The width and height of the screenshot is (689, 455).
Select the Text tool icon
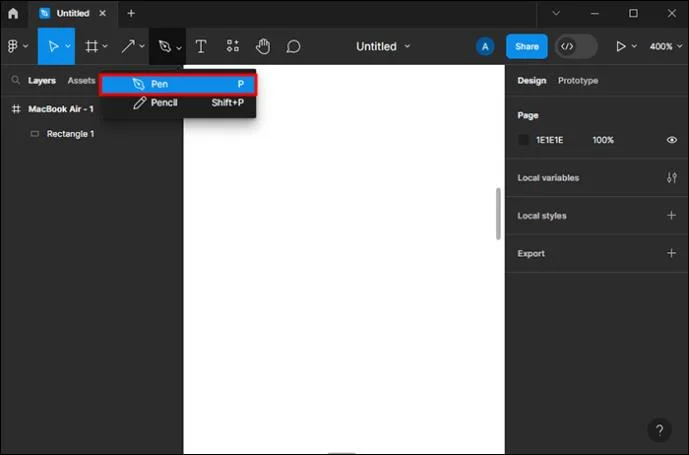(201, 46)
